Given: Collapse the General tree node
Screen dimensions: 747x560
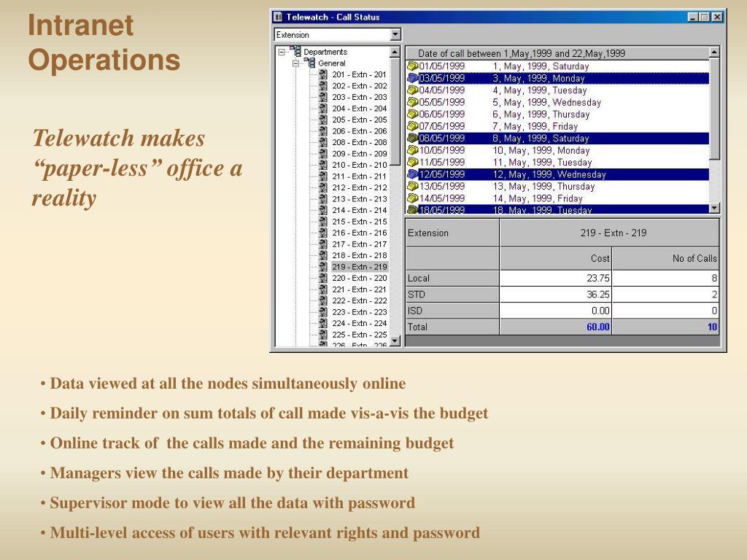Looking at the screenshot, I should point(296,63).
